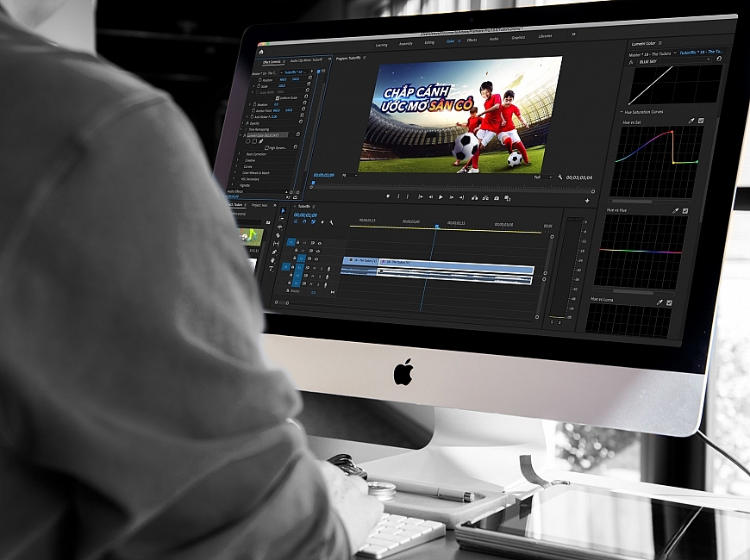Viewport: 750px width, 560px height.
Task: Expand Creative section
Action: point(237,159)
